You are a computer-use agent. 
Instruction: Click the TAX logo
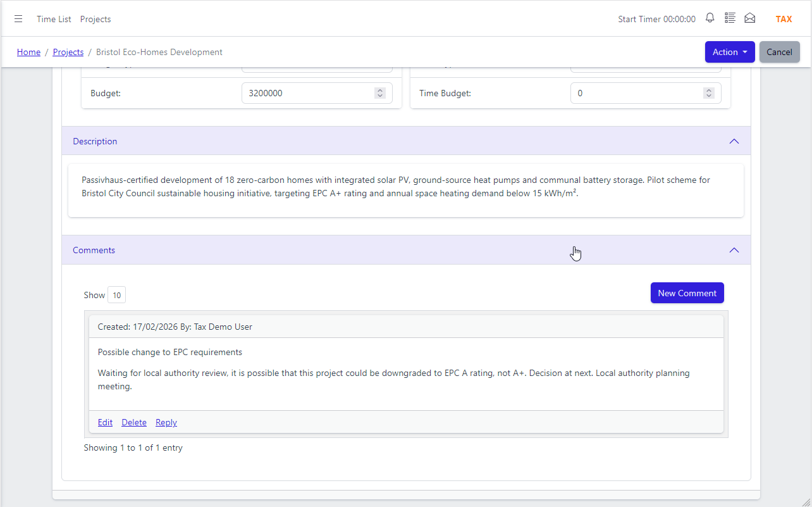[784, 19]
